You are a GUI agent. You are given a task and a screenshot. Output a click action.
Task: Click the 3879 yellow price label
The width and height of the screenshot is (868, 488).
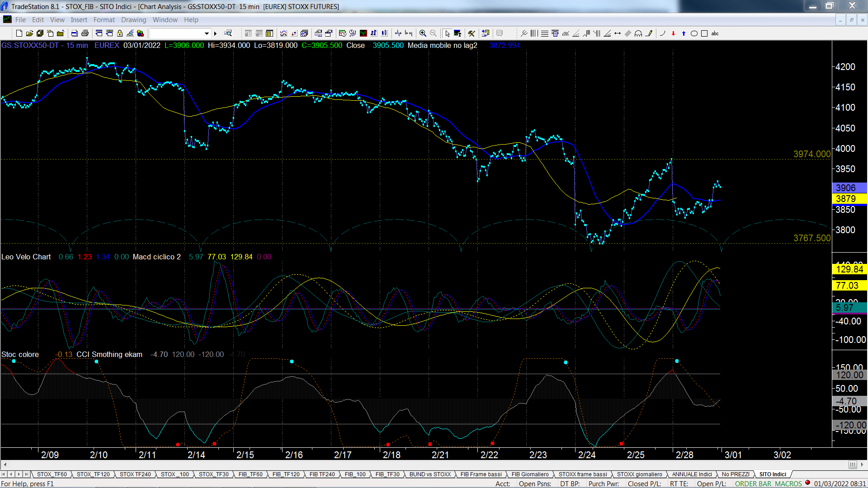tap(849, 199)
